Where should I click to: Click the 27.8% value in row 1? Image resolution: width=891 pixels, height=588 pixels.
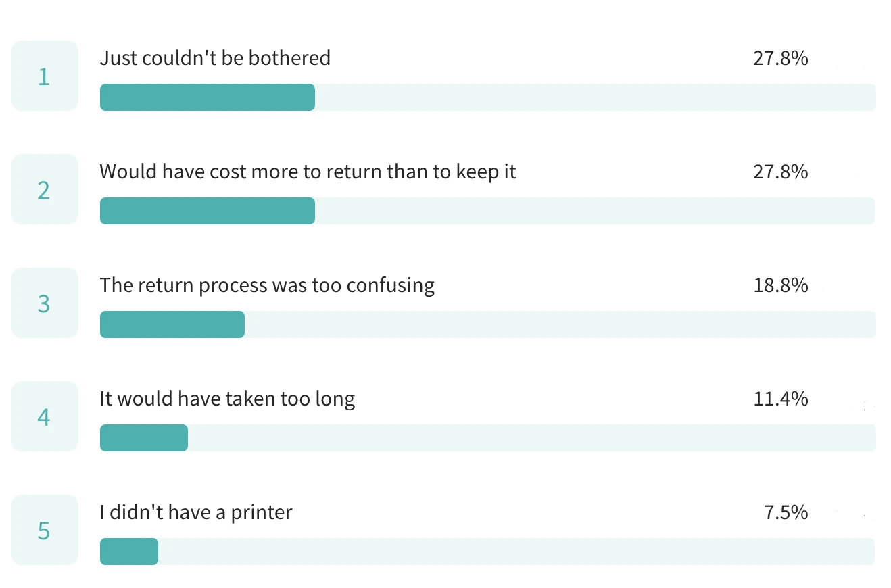[x=780, y=58]
